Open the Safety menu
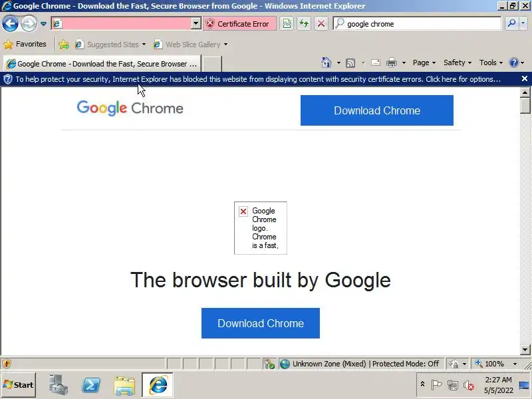 (x=458, y=63)
